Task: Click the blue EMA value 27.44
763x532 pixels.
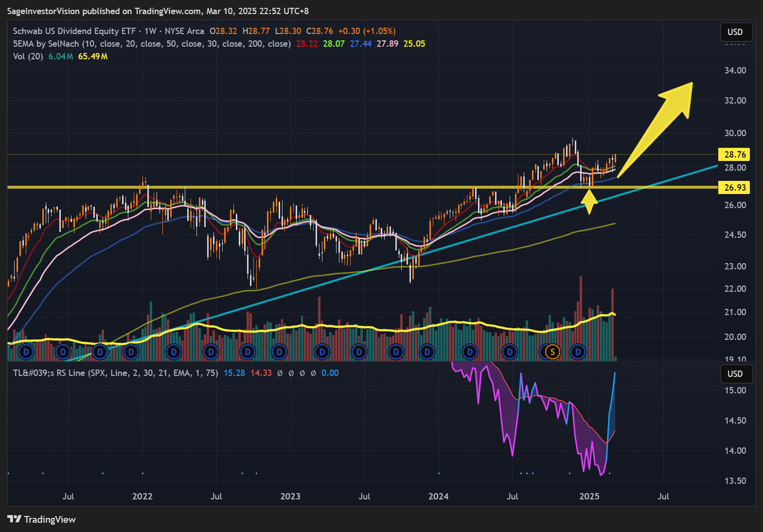Action: click(x=360, y=44)
